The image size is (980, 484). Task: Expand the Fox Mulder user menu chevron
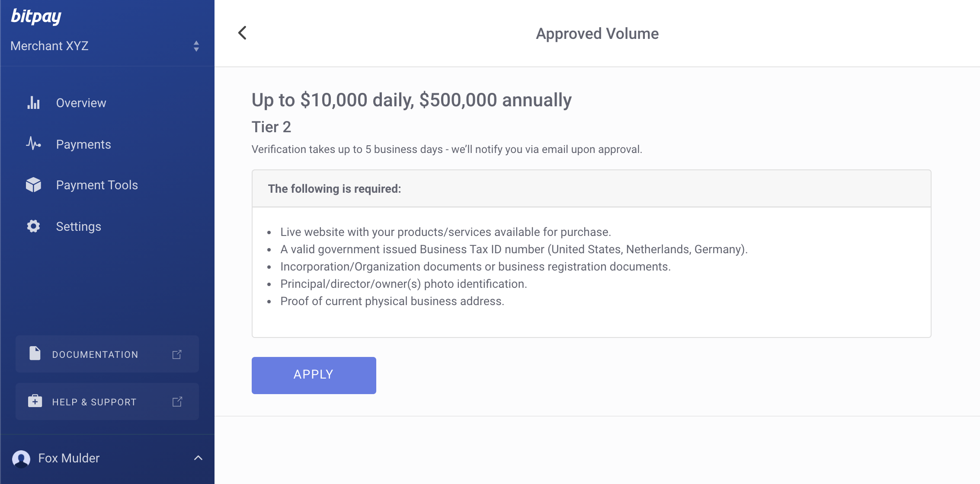coord(198,458)
